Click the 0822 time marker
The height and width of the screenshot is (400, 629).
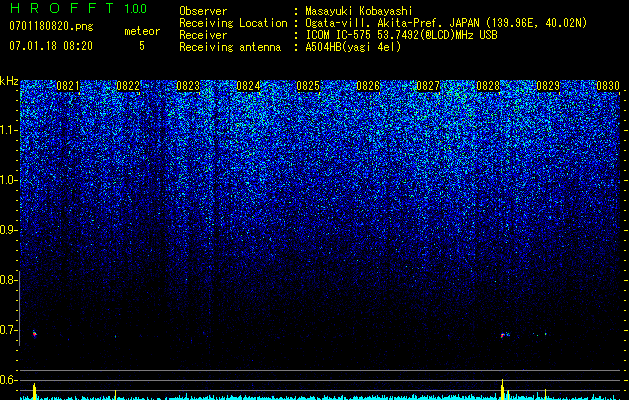click(x=128, y=86)
